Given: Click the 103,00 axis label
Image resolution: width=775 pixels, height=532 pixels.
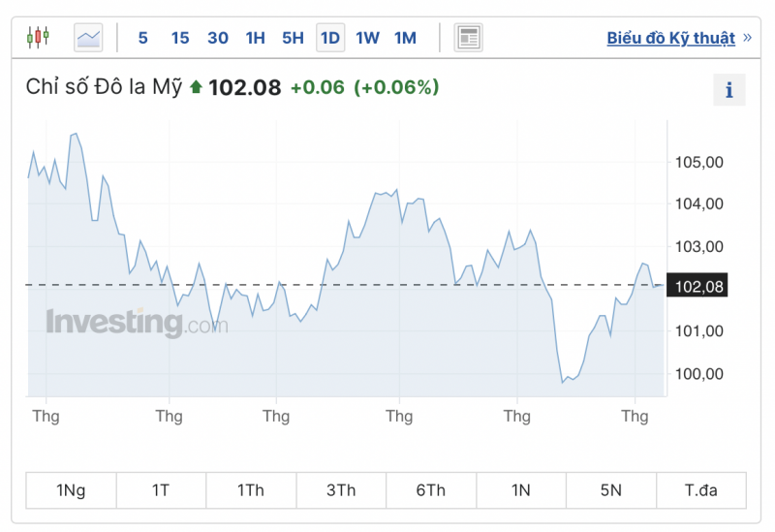Looking at the screenshot, I should click(698, 246).
